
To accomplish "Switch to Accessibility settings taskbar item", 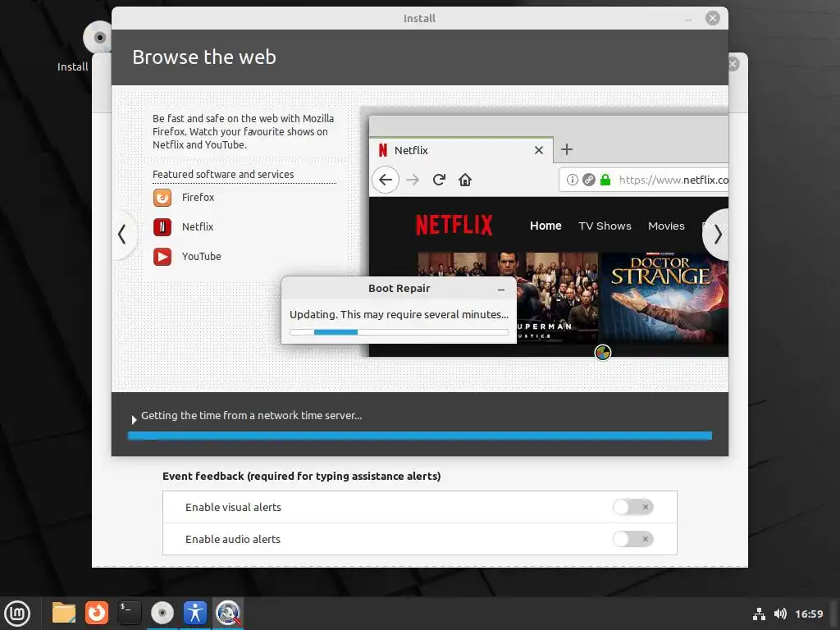I will 195,614.
